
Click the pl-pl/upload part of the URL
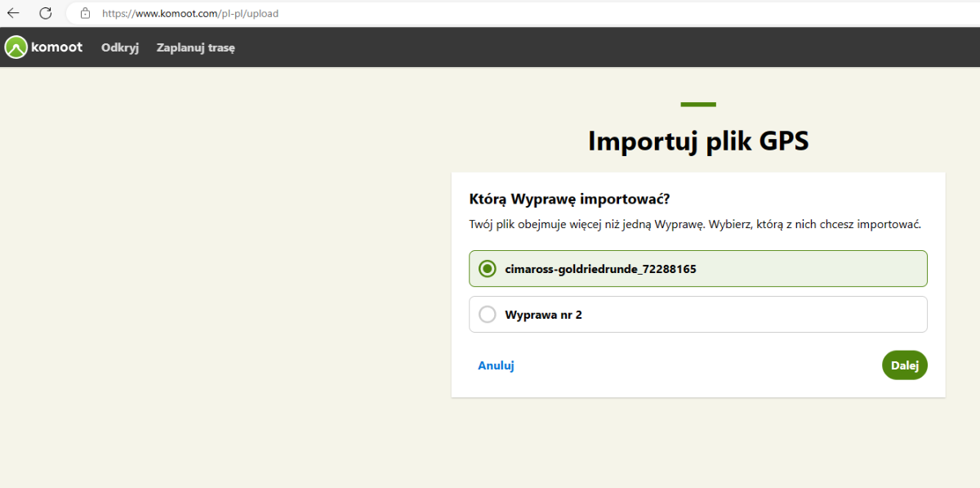tap(250, 13)
